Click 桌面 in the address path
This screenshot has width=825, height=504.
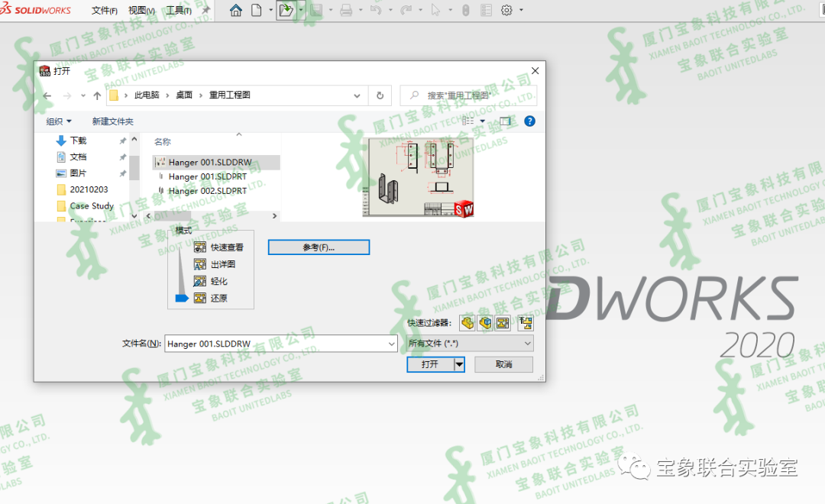point(184,95)
